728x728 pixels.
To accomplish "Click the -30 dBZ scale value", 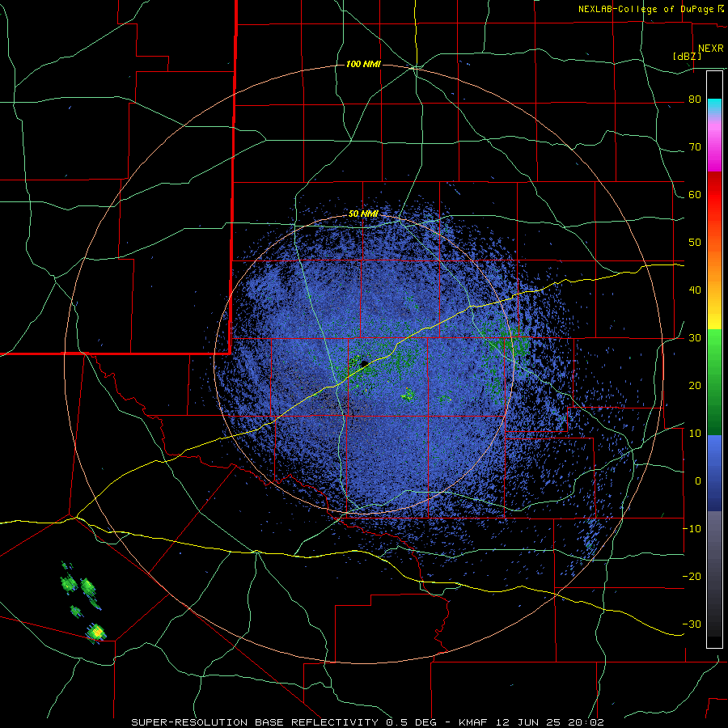I will pos(692,624).
